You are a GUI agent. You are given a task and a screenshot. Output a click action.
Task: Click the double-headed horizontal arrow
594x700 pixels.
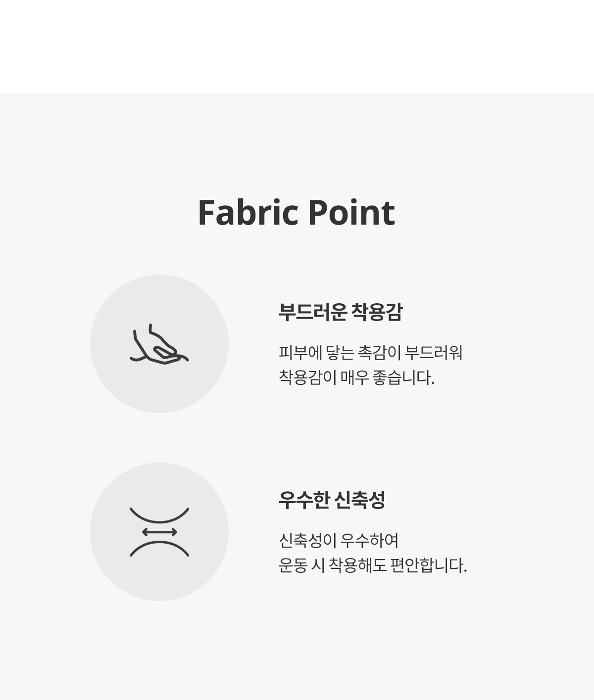pyautogui.click(x=159, y=532)
